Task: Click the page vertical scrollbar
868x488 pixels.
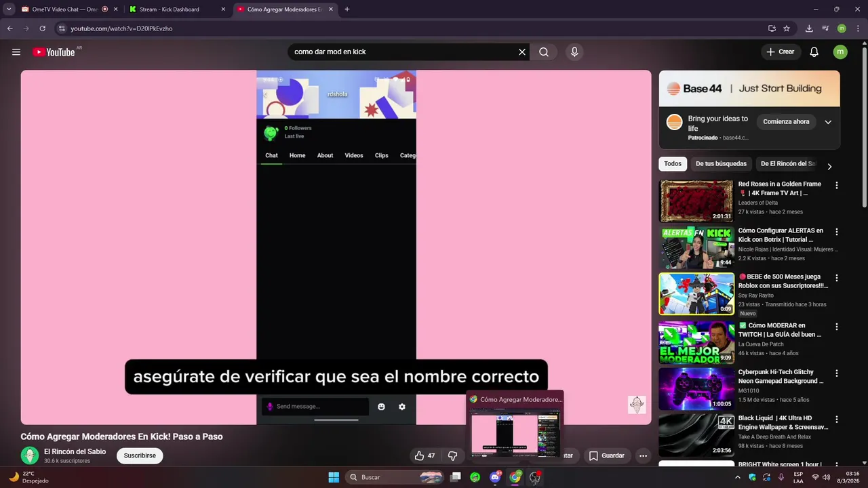Action: (x=864, y=127)
